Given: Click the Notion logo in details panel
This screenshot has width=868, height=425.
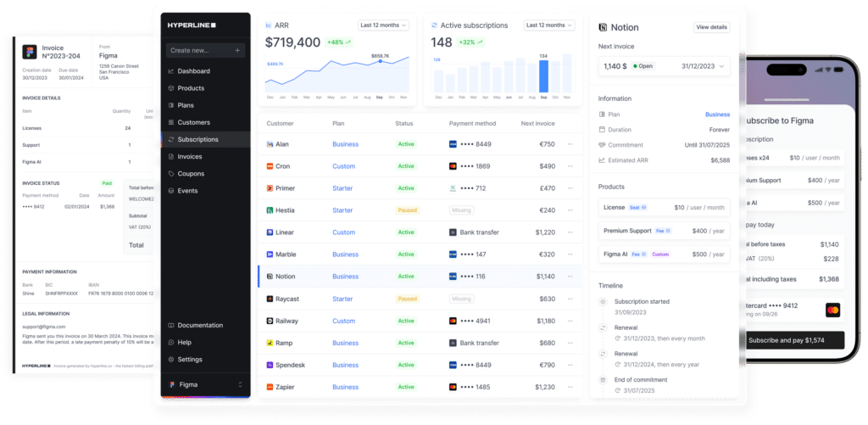Looking at the screenshot, I should point(603,27).
